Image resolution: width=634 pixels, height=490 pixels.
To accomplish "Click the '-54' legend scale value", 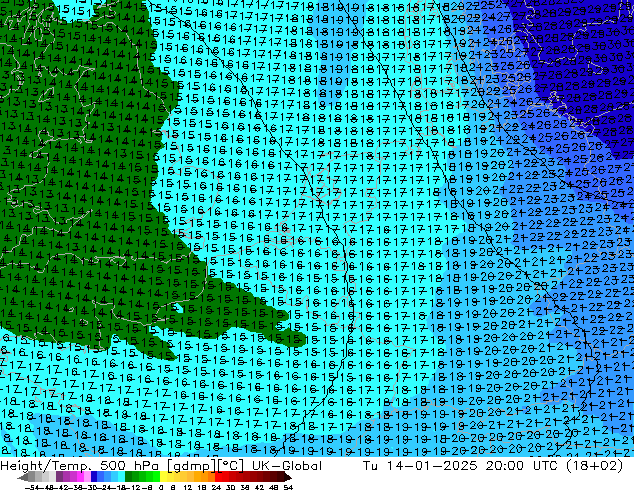I will (x=32, y=487).
